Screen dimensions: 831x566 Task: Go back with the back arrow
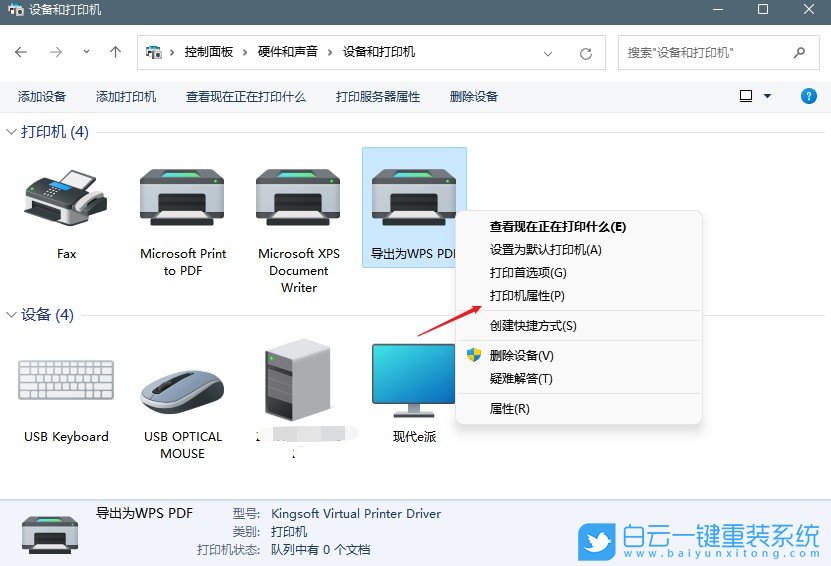(x=21, y=52)
